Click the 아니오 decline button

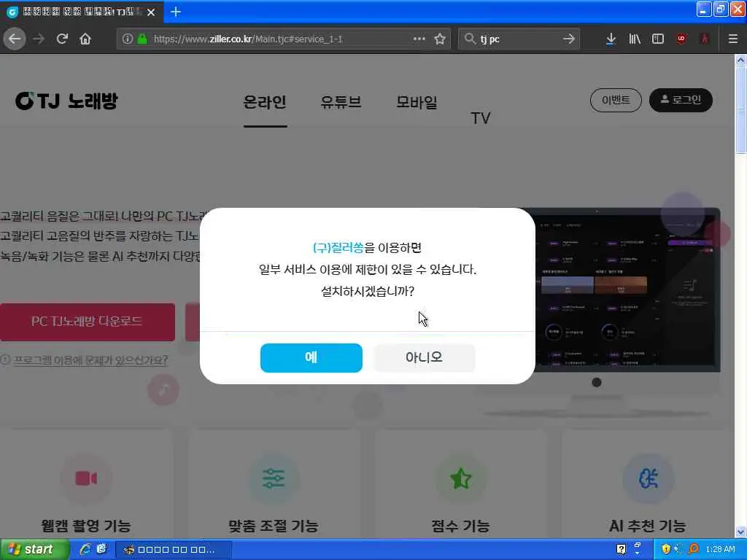click(424, 357)
